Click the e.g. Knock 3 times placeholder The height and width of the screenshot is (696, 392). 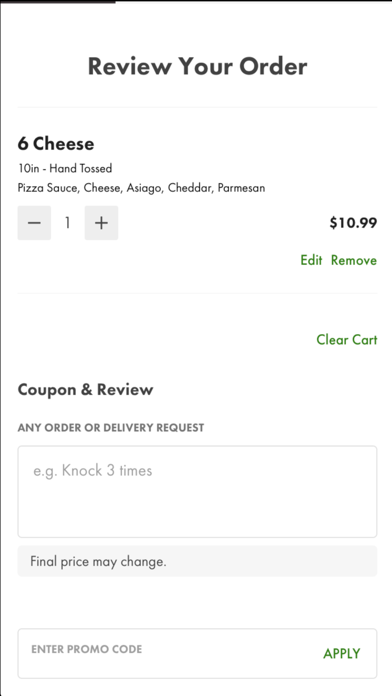(x=93, y=471)
